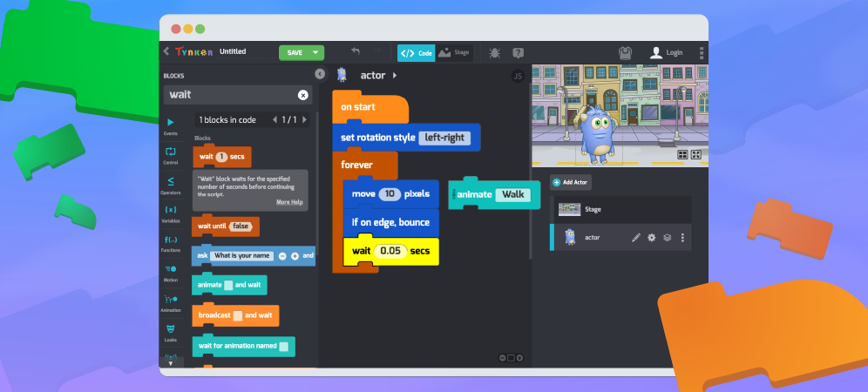This screenshot has width=868, height=392.
Task: Select the Motion block category
Action: click(x=171, y=273)
